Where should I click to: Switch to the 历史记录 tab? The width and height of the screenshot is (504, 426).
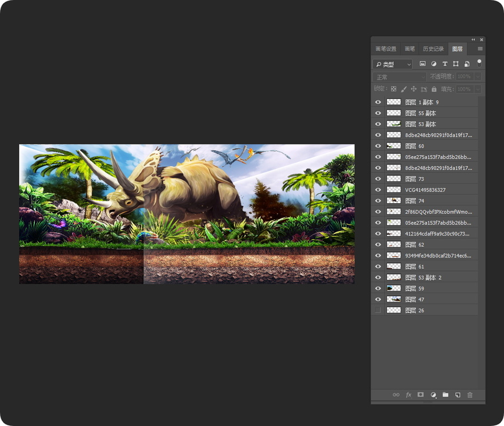[x=433, y=49]
